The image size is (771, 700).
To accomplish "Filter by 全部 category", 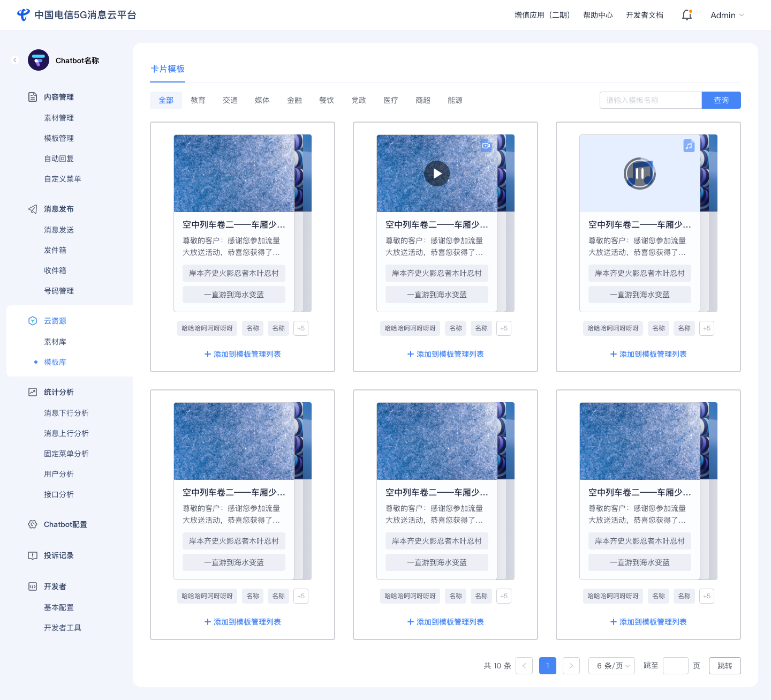I will pos(166,100).
